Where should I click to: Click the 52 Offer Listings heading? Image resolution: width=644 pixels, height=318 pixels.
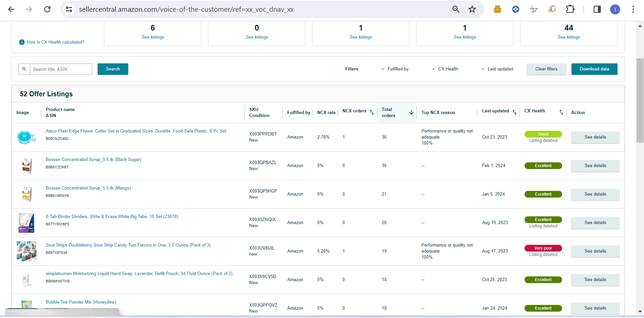coord(46,94)
